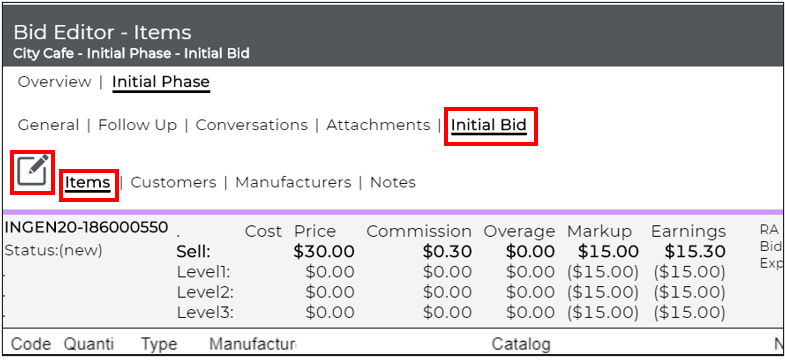Click the edit pencil icon
The image size is (785, 360).
pos(33,172)
